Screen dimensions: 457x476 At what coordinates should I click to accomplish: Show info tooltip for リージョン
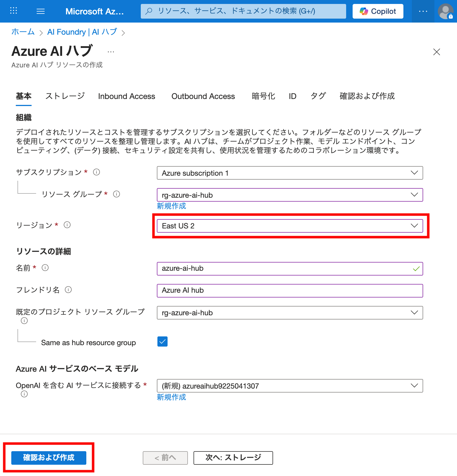67,225
